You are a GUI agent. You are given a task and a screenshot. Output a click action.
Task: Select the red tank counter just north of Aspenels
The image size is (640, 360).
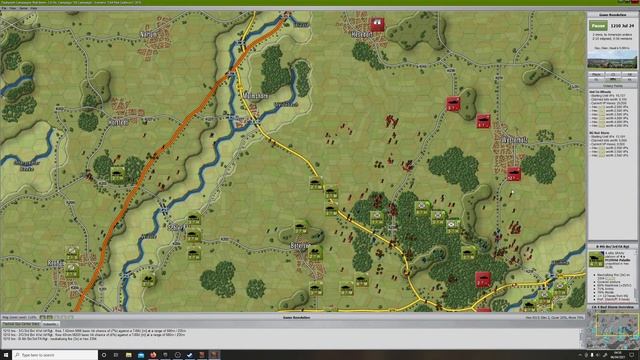(483, 121)
